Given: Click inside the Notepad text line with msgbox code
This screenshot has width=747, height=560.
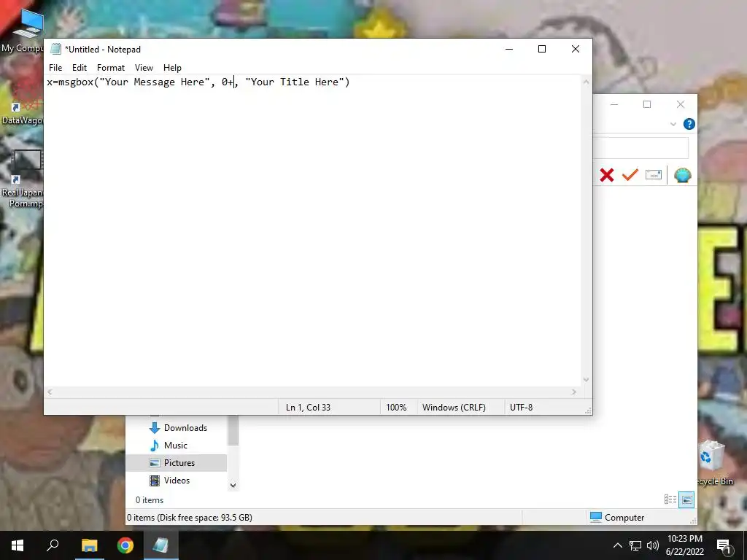Looking at the screenshot, I should 198,82.
